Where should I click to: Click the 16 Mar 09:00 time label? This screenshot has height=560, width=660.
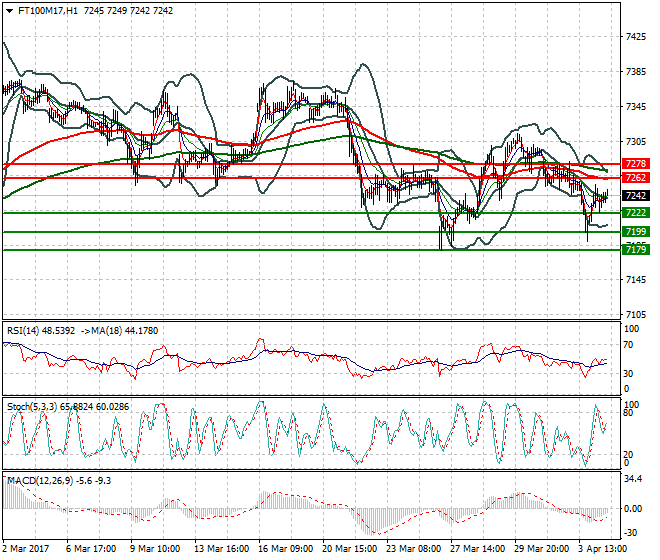(285, 549)
